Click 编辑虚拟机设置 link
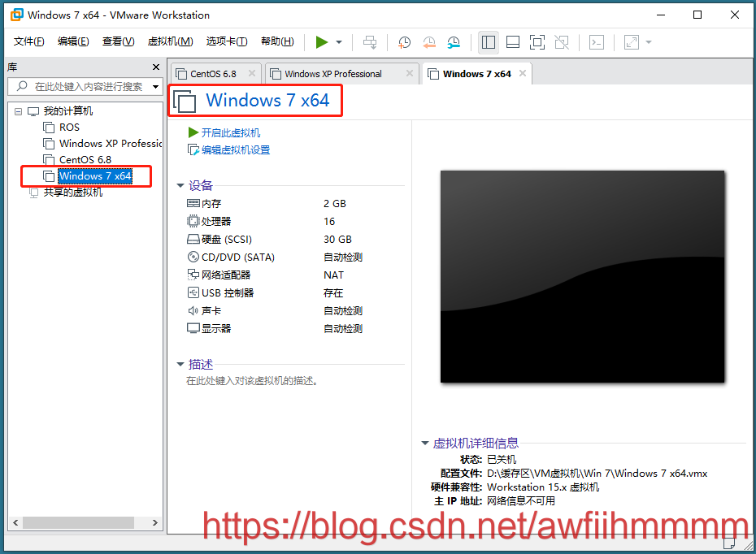 (236, 149)
